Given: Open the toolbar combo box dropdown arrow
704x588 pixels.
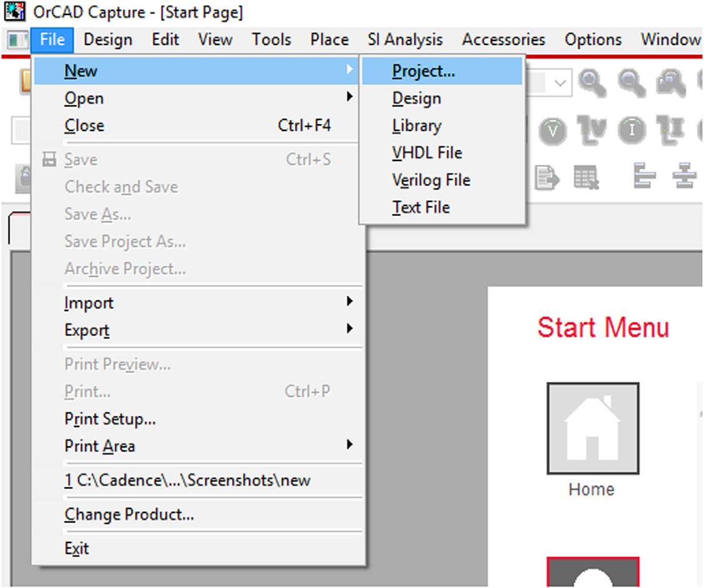Looking at the screenshot, I should pos(560,82).
